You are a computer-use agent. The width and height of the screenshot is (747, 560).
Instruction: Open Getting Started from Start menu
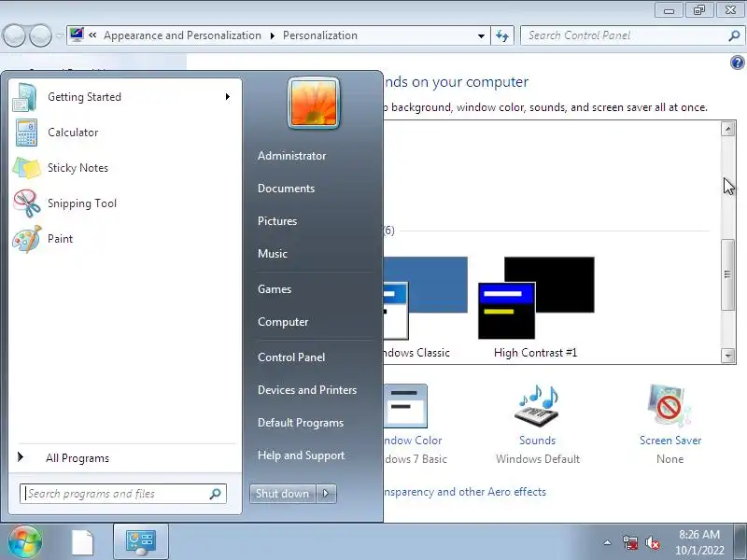point(124,97)
